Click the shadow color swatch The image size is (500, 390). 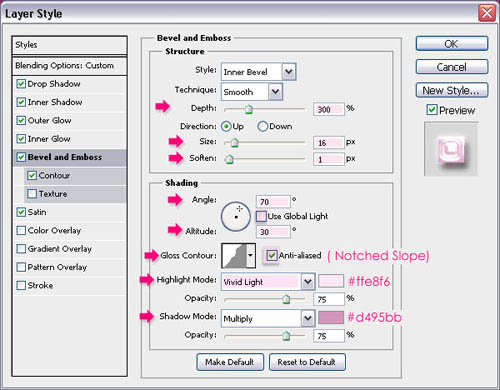(x=331, y=317)
